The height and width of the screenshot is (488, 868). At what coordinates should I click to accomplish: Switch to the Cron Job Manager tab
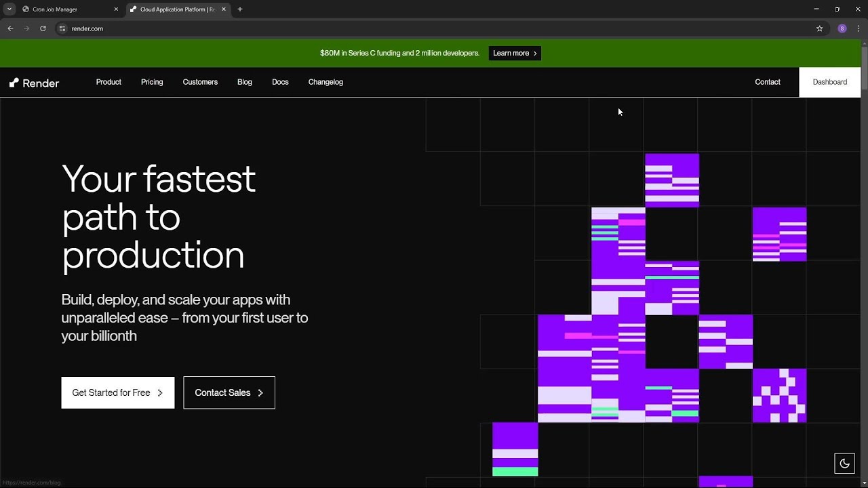[71, 9]
